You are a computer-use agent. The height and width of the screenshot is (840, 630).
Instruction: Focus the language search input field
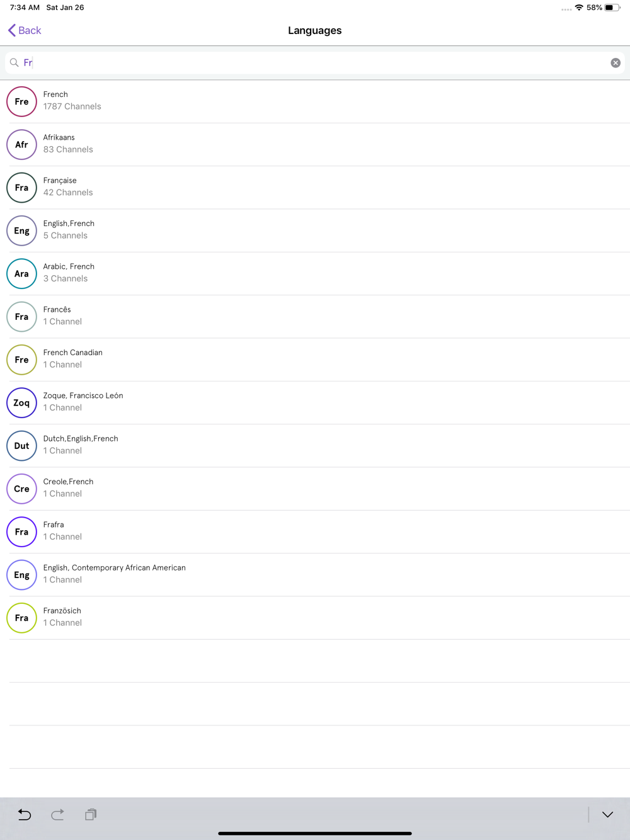point(315,63)
